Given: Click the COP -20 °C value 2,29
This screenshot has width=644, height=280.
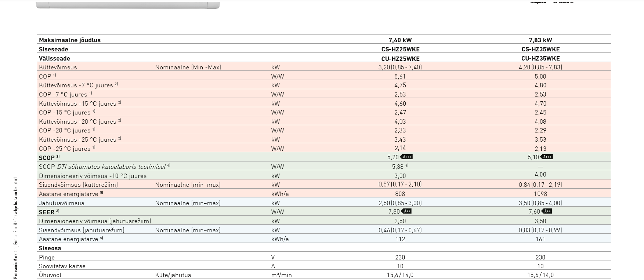Looking at the screenshot, I should coord(540,130).
